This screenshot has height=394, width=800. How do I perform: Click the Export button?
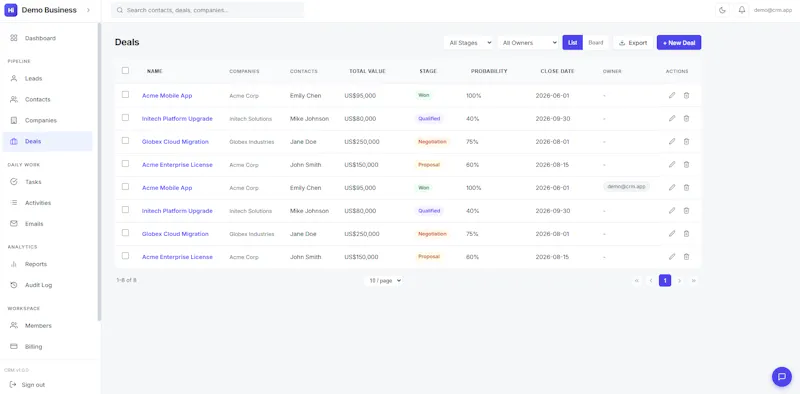pyautogui.click(x=633, y=43)
